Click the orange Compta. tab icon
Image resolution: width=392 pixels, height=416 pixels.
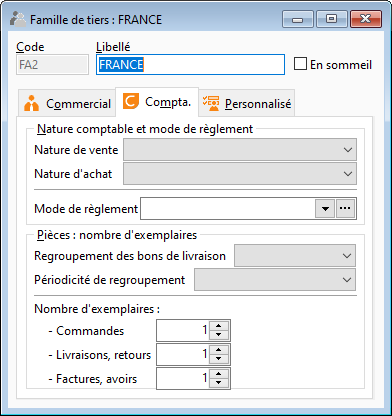click(x=131, y=101)
